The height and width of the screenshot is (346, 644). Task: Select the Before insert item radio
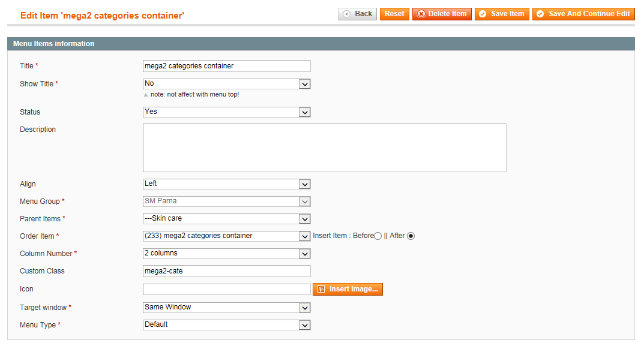(x=378, y=236)
